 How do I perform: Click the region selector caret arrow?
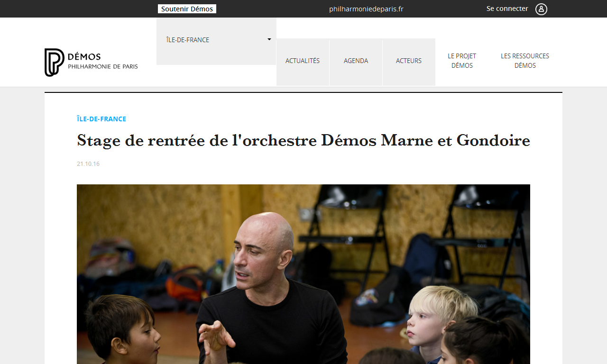[x=269, y=39]
